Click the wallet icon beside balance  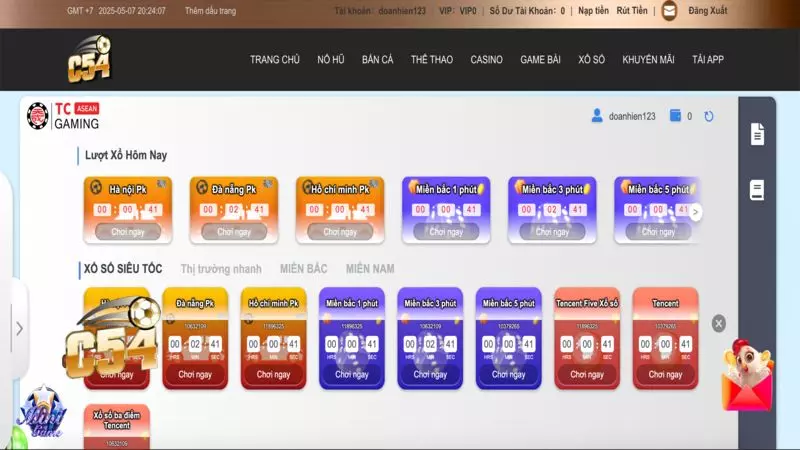[675, 116]
